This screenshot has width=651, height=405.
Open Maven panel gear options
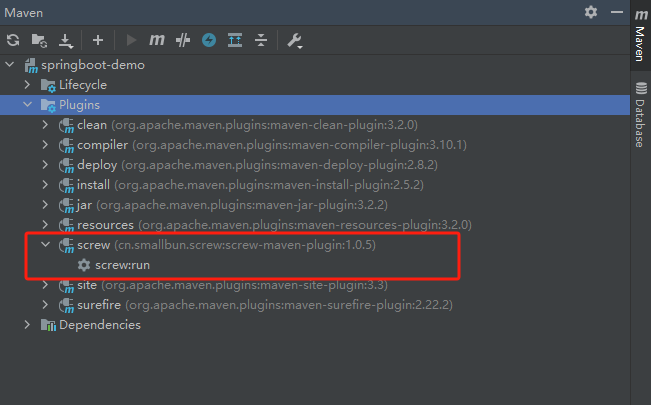[x=591, y=12]
